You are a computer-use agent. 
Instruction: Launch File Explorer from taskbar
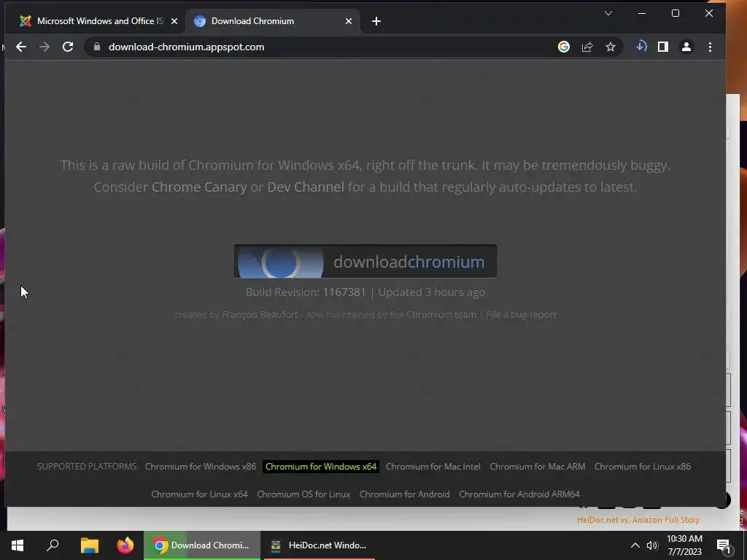(x=89, y=545)
